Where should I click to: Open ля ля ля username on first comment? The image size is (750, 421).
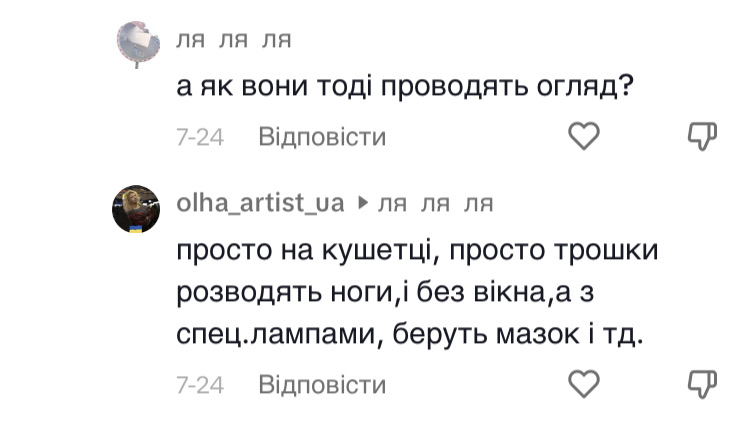tap(233, 40)
